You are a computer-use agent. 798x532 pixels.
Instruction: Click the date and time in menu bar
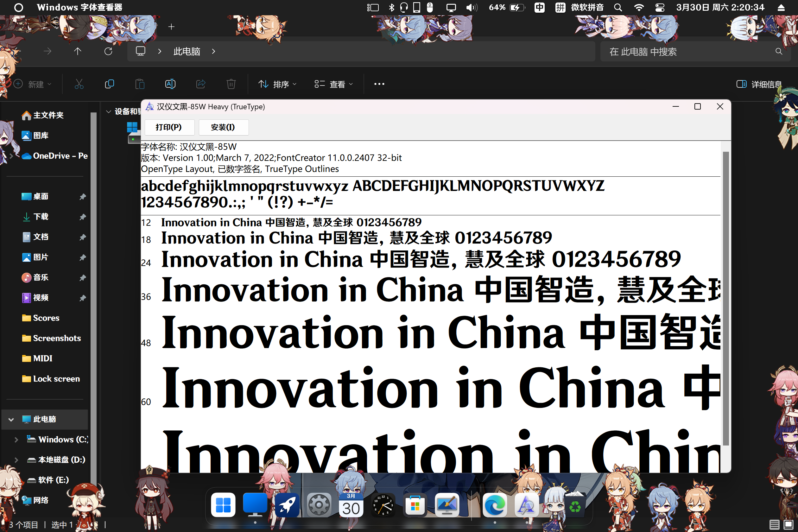coord(720,8)
